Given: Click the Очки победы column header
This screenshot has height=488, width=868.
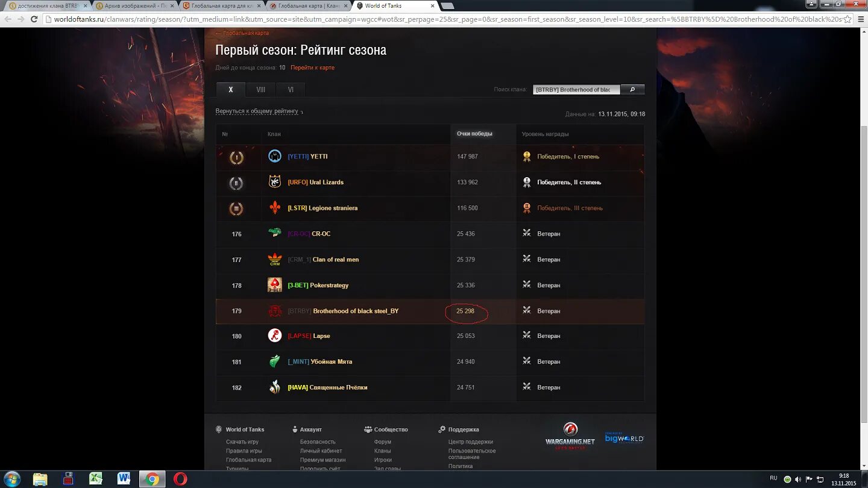Looking at the screenshot, I should 474,134.
